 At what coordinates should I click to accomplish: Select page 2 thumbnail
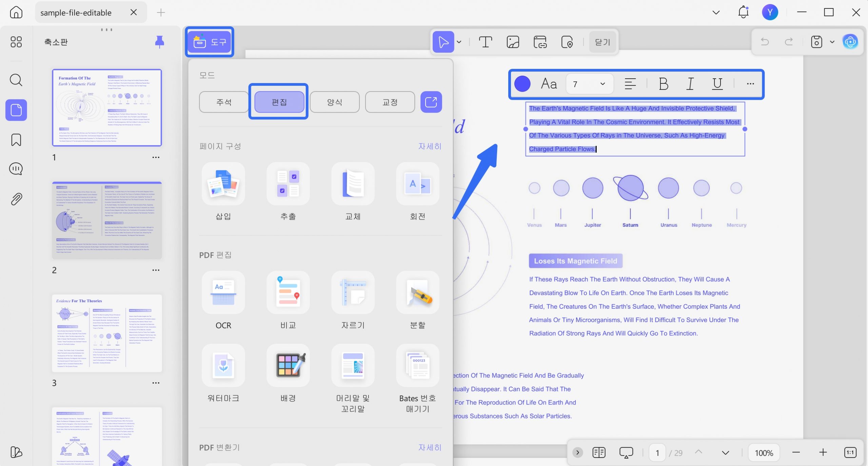[x=107, y=220]
